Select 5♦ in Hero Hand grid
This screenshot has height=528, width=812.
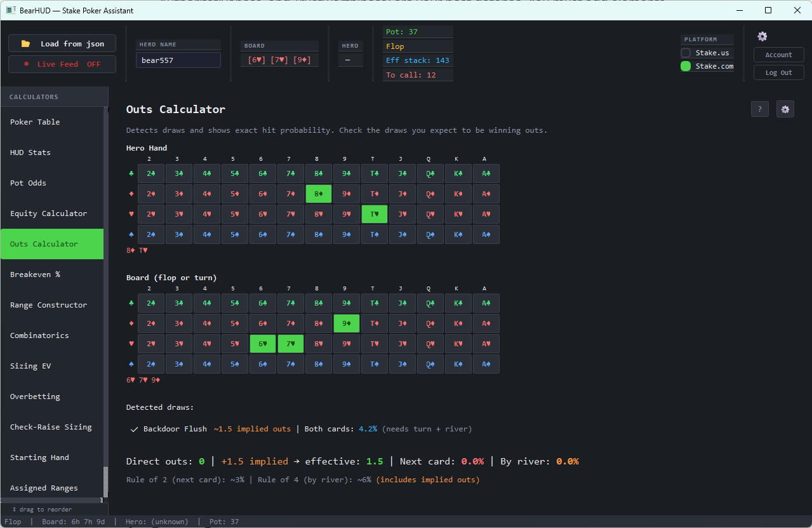pyautogui.click(x=234, y=194)
